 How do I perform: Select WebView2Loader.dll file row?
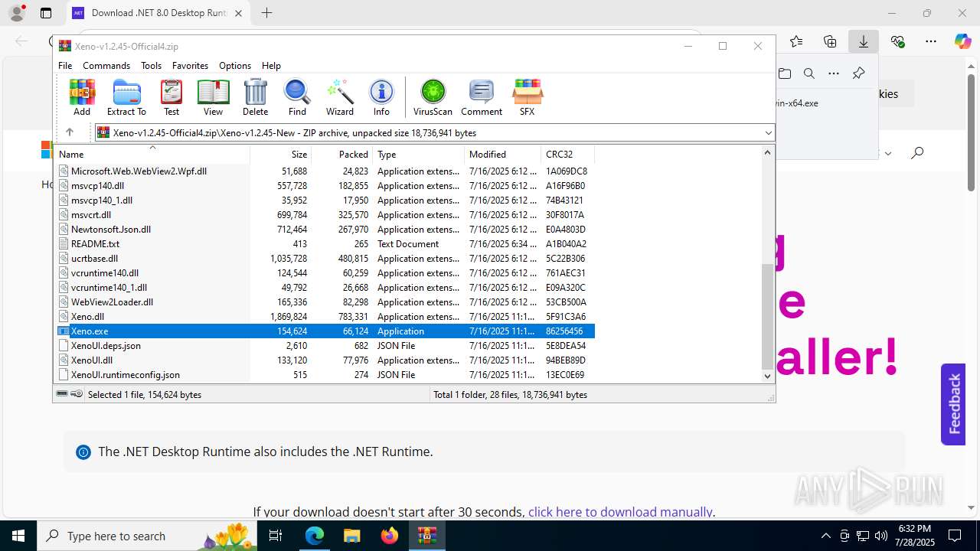[325, 302]
